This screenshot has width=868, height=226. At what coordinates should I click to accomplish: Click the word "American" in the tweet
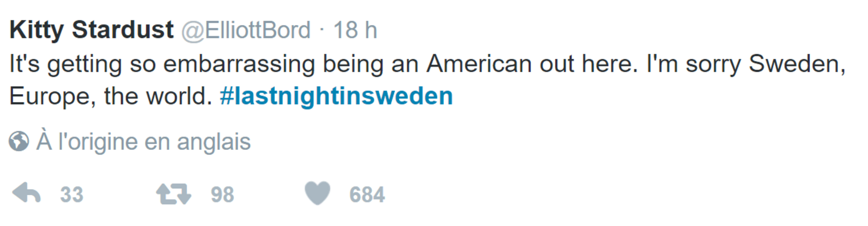click(x=479, y=64)
